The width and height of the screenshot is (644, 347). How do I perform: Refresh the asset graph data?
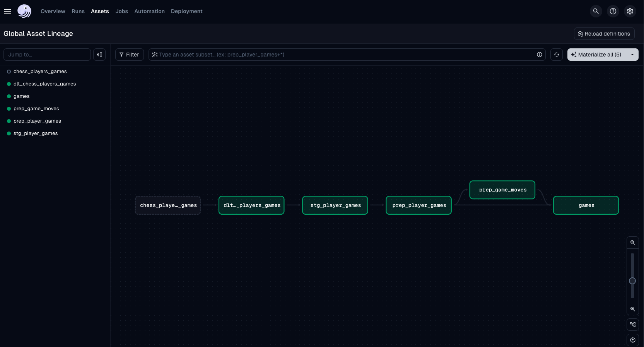pyautogui.click(x=557, y=55)
